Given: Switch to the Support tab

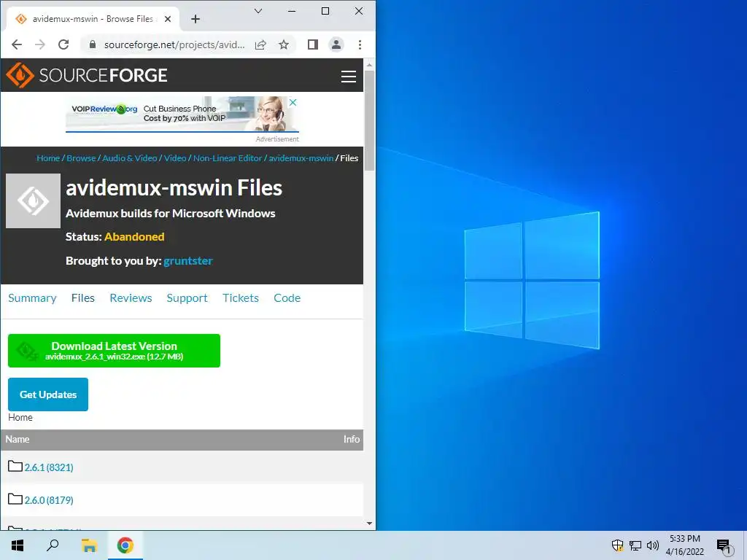Looking at the screenshot, I should (187, 298).
